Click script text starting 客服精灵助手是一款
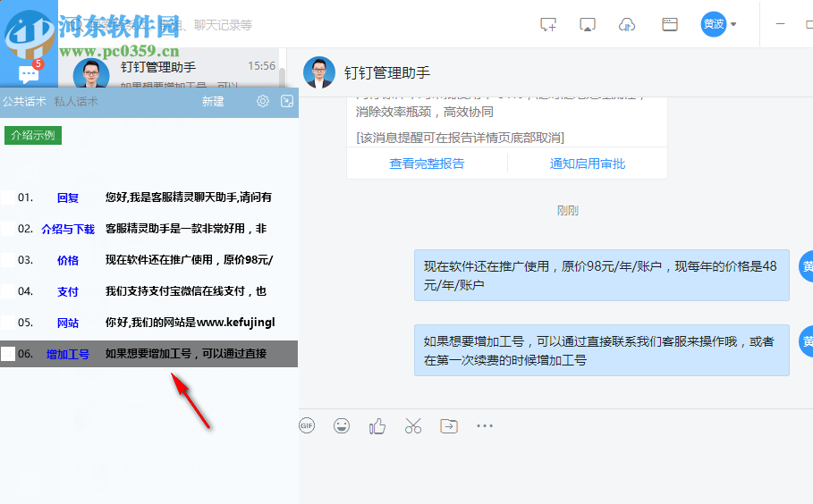 (186, 229)
